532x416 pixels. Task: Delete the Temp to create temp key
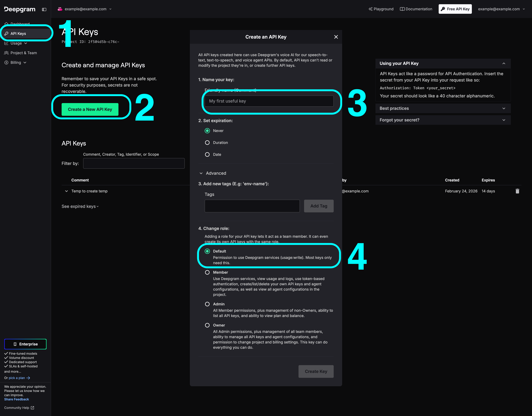click(x=517, y=191)
